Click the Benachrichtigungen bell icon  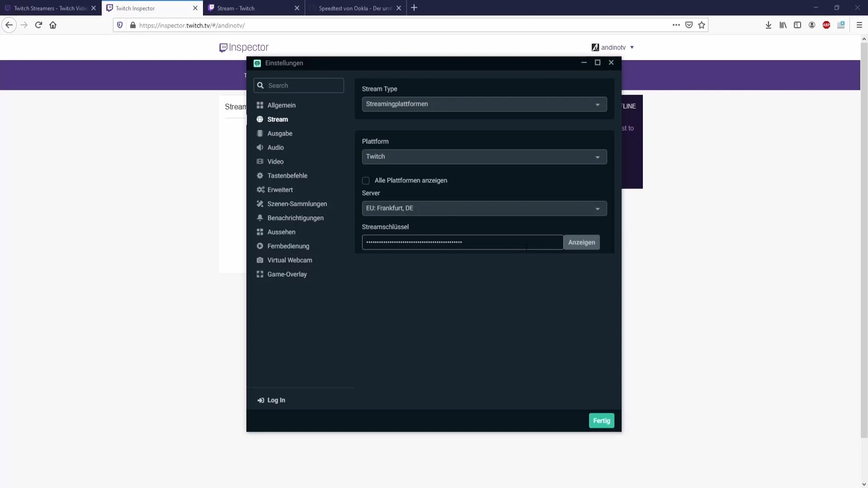coord(260,218)
